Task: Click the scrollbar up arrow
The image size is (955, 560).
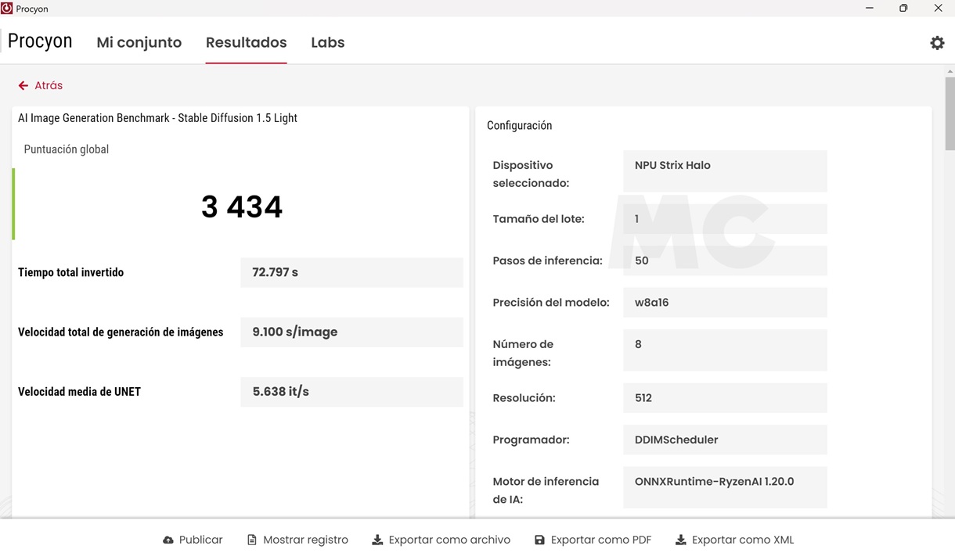Action: pyautogui.click(x=950, y=72)
